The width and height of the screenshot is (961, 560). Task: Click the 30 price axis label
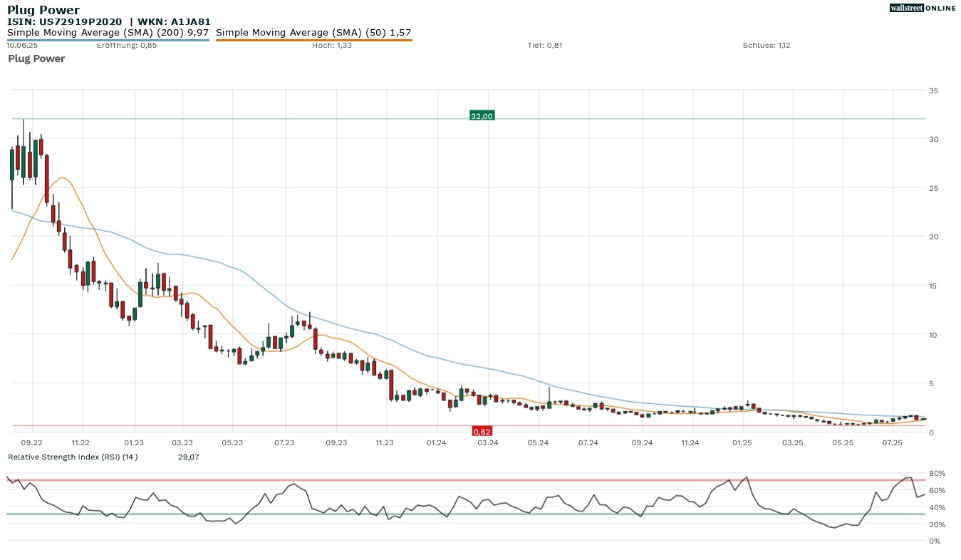(933, 139)
